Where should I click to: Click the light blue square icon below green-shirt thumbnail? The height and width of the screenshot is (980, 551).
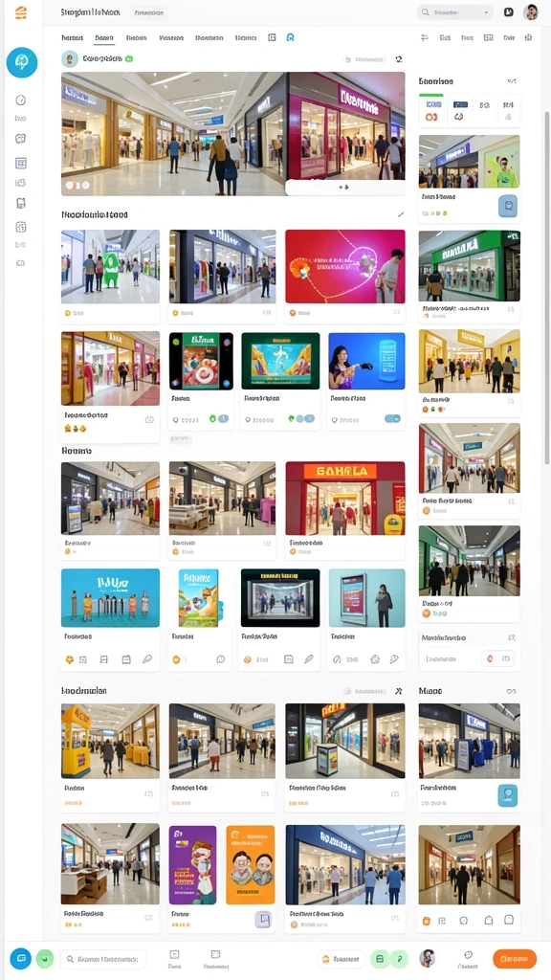pyautogui.click(x=507, y=206)
